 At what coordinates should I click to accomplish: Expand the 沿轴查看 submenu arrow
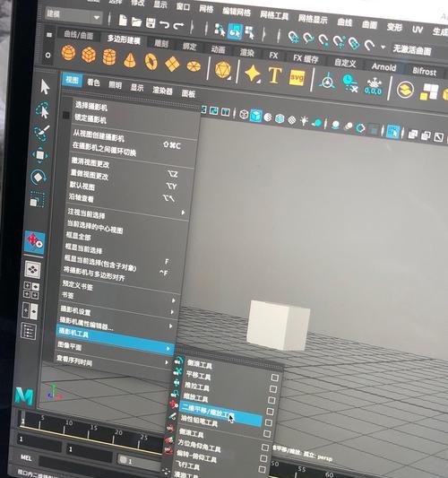tap(183, 213)
